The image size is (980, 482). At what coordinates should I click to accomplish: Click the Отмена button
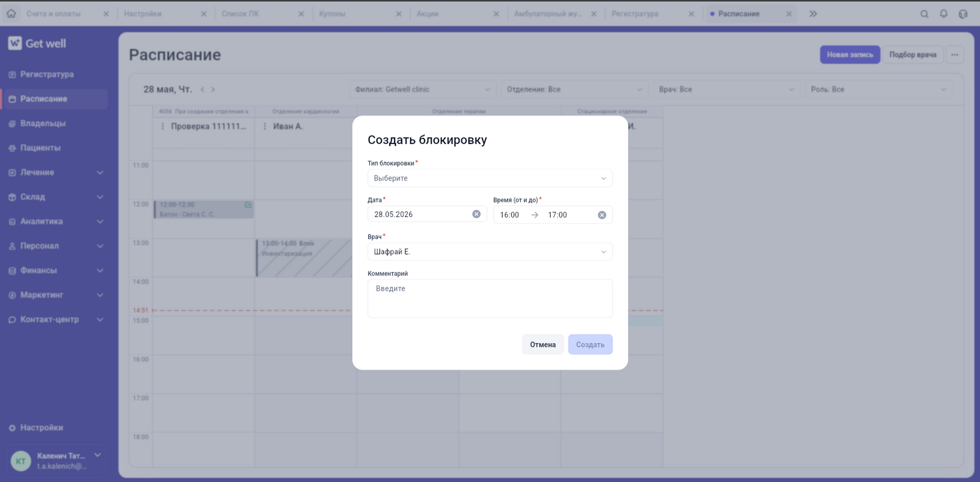coord(542,344)
